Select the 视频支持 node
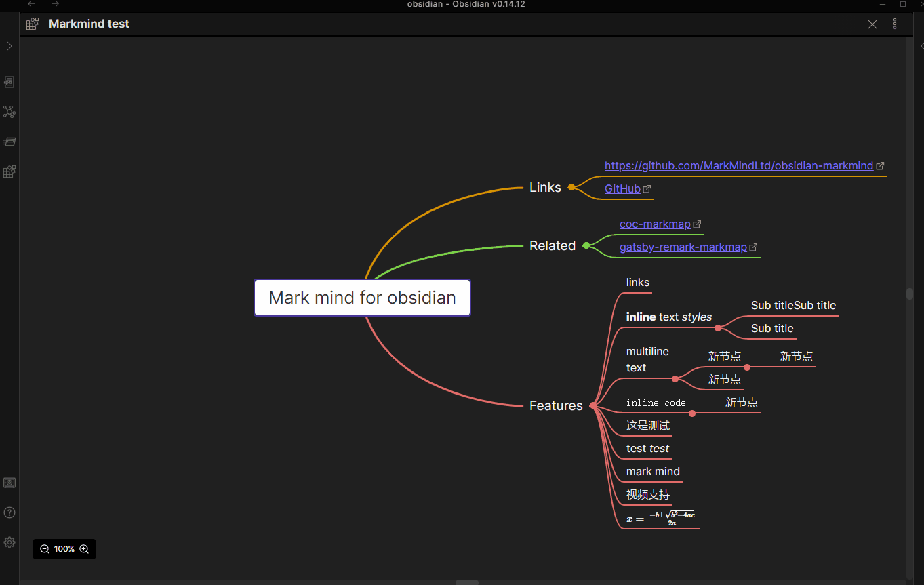924x585 pixels. pyautogui.click(x=648, y=494)
